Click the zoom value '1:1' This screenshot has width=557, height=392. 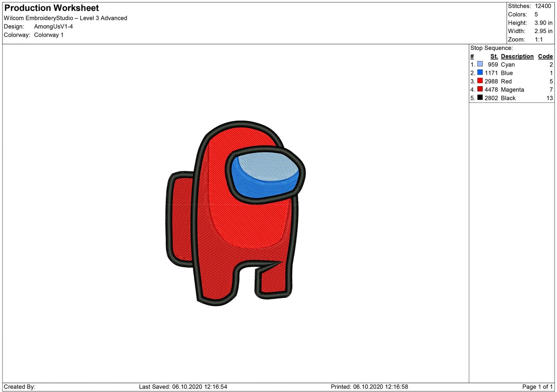[539, 40]
